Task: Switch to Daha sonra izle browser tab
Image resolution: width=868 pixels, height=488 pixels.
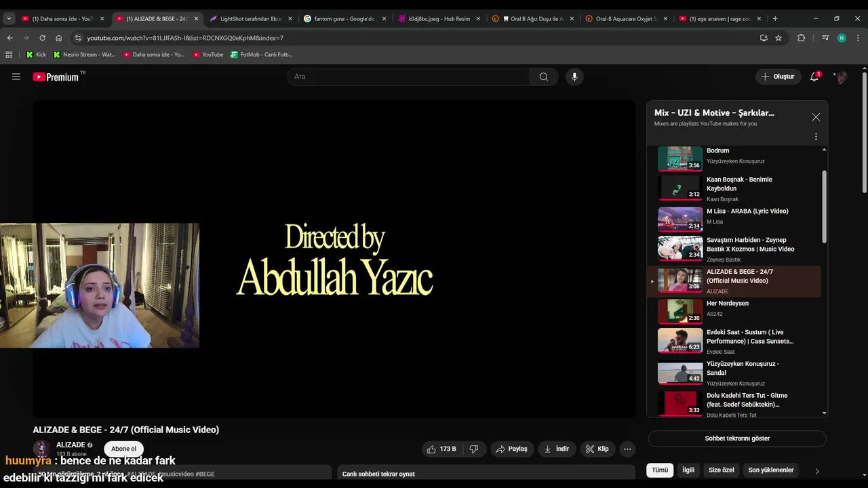Action: 62,19
